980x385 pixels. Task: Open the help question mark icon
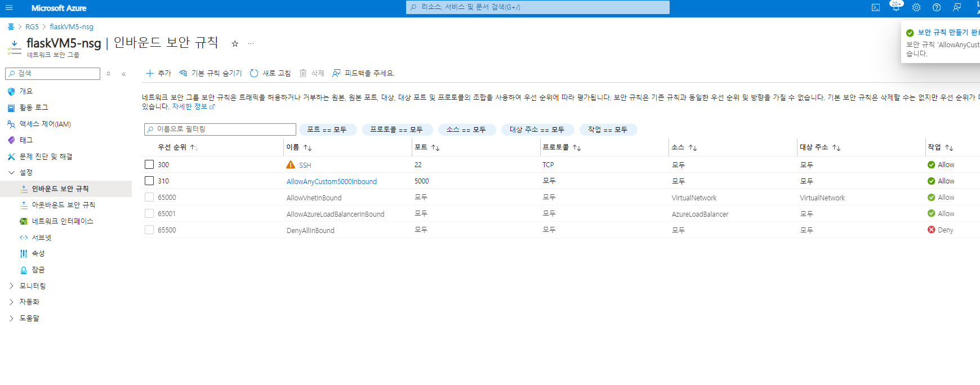pyautogui.click(x=937, y=8)
